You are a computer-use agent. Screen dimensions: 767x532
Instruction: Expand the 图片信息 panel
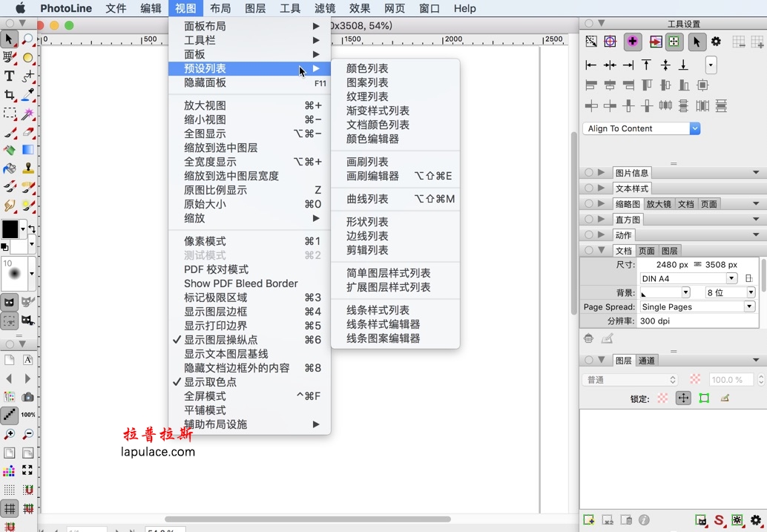coord(601,173)
